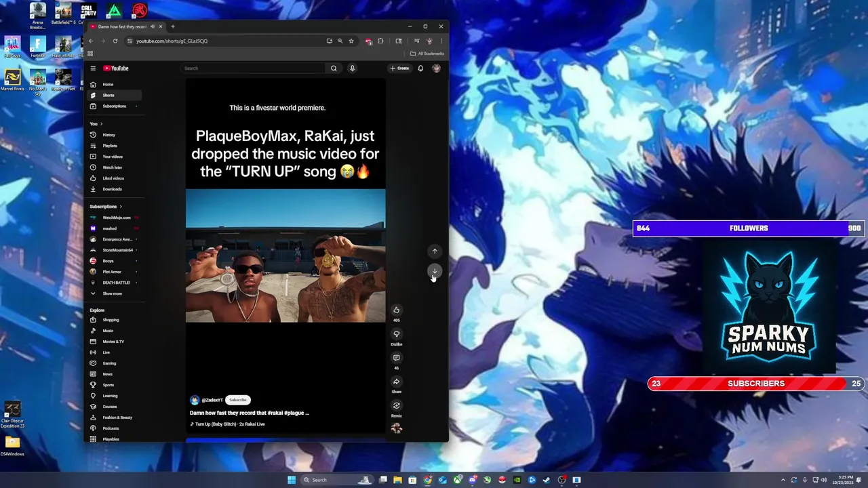Open the Chrome three-dot menu

coord(441,41)
